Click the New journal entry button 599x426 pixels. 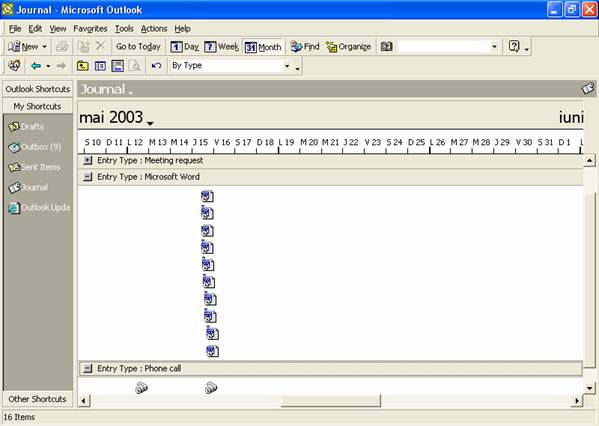(23, 47)
